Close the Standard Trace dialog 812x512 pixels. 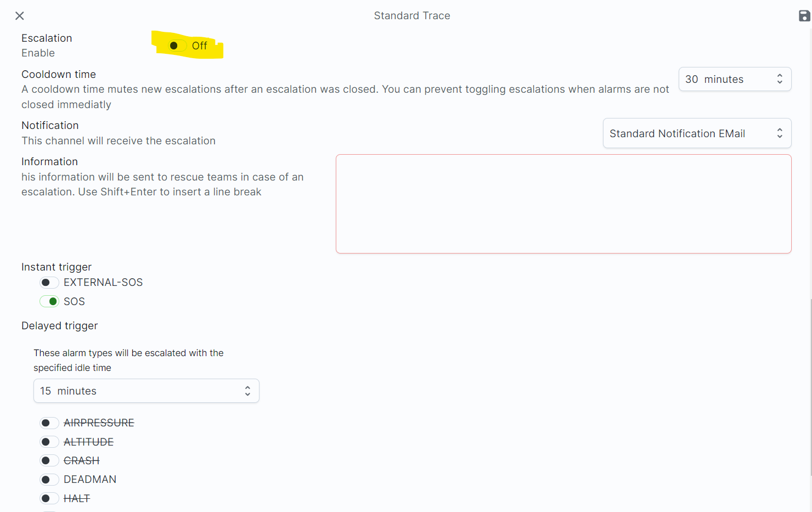coord(20,16)
